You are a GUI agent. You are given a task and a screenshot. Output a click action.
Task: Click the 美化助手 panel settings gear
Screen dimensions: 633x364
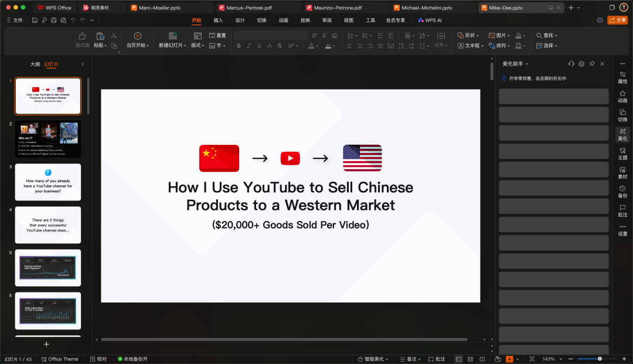click(581, 64)
